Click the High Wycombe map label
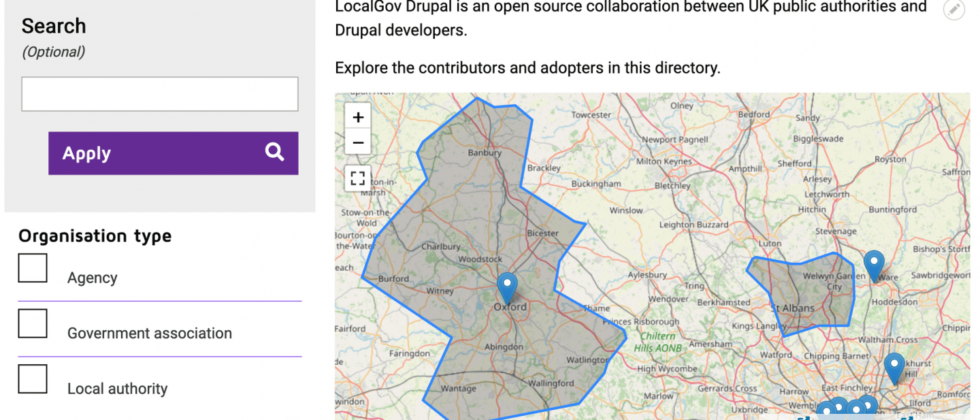 pyautogui.click(x=668, y=369)
